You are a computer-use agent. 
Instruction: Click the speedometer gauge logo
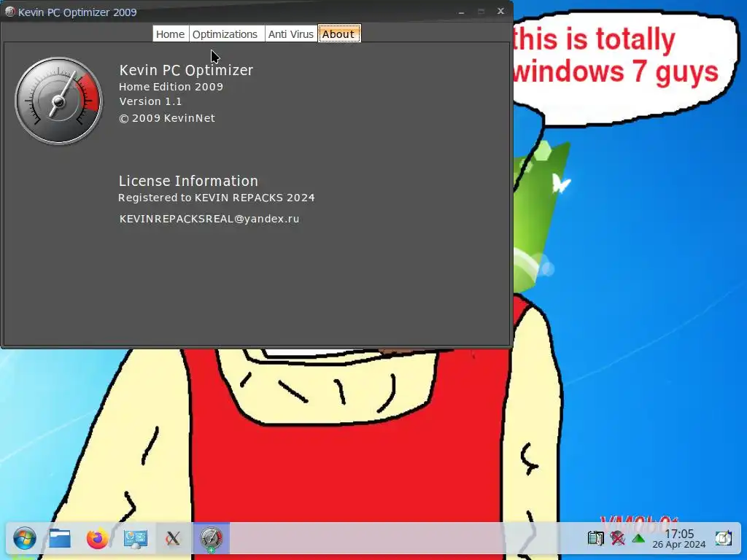[58, 101]
